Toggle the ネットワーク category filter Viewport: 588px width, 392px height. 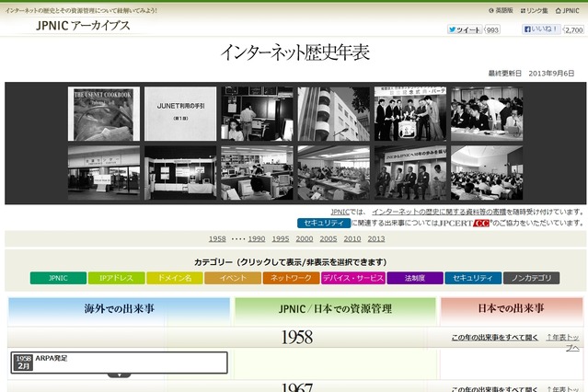click(291, 278)
